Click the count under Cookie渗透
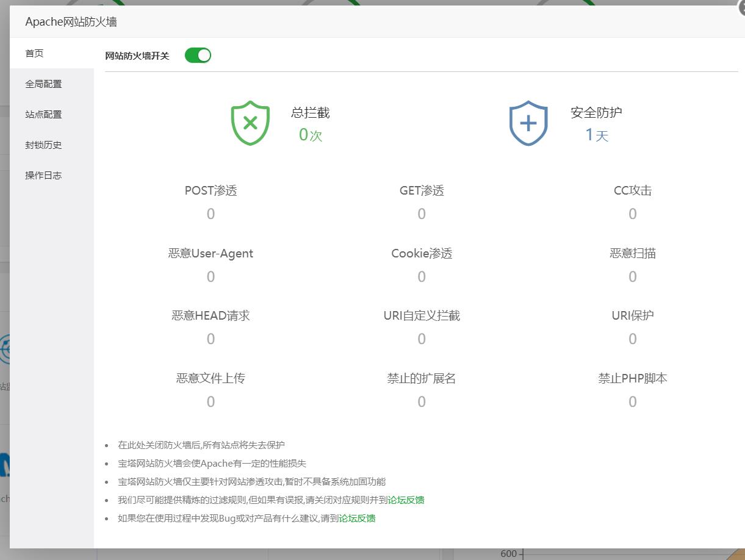This screenshot has width=745, height=560. tap(422, 277)
